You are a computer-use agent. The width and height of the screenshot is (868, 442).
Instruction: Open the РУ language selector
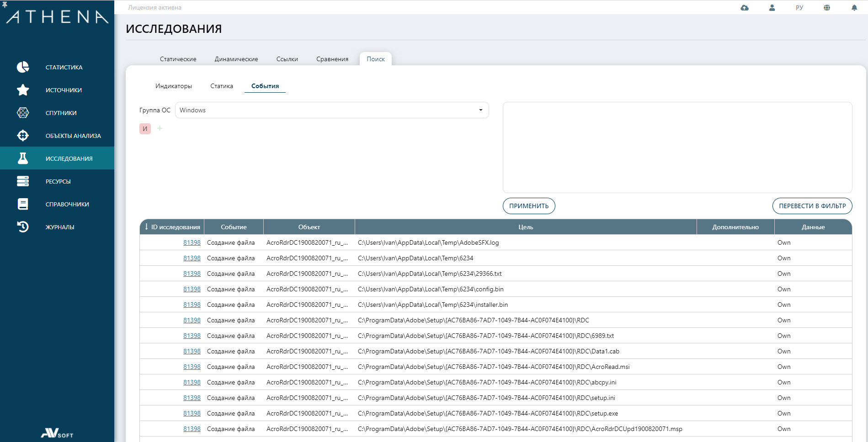(x=799, y=8)
